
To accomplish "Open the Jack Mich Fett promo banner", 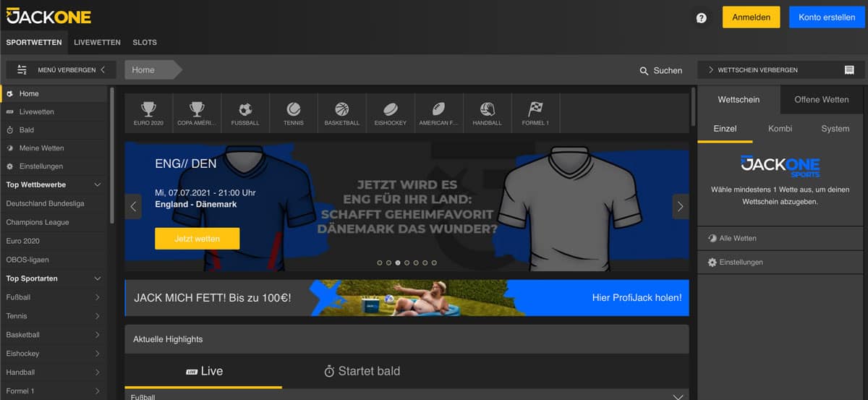I will click(407, 298).
